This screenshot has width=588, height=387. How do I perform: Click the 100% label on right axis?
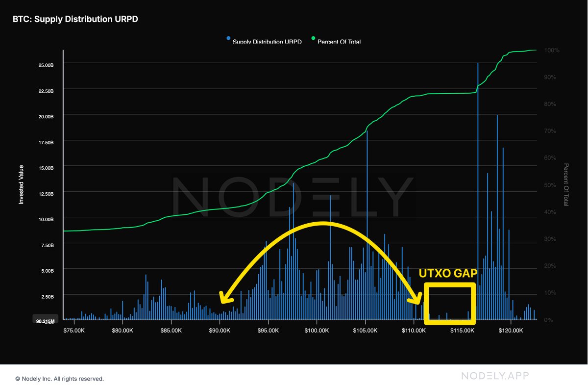pos(553,51)
